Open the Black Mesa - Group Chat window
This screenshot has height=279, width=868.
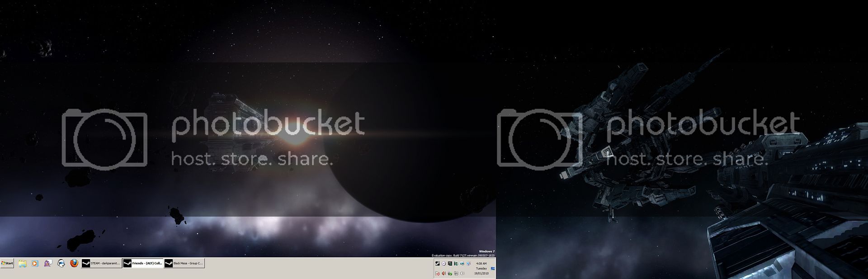[184, 263]
